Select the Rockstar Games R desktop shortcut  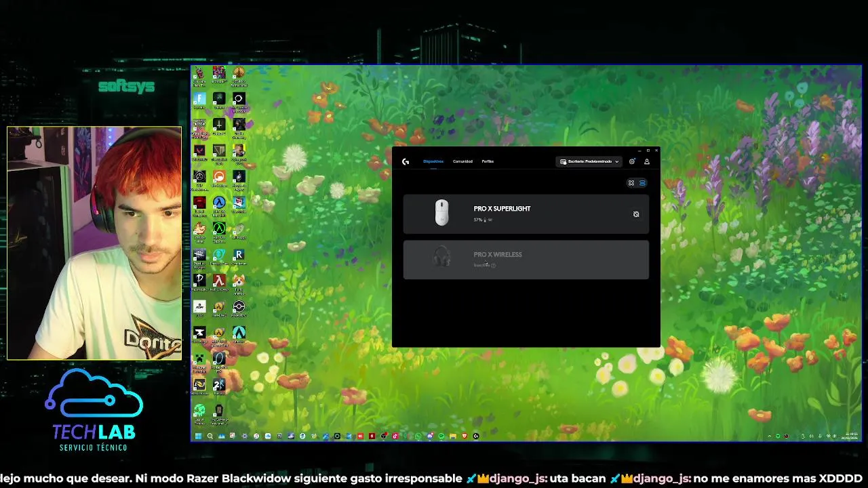239,258
